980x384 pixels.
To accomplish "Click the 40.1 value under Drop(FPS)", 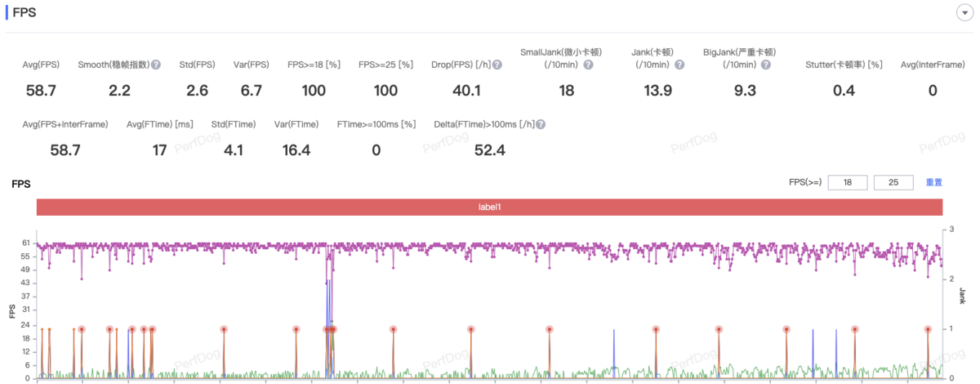I will click(x=466, y=91).
